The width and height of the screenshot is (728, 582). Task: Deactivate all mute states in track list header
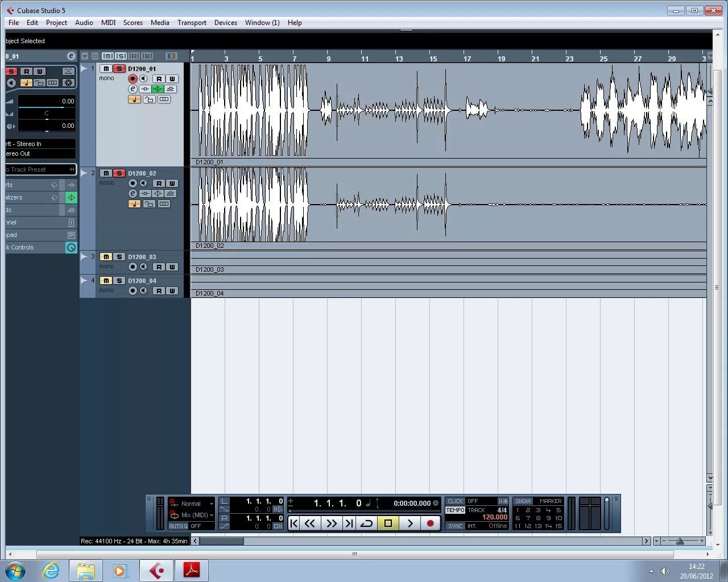[107, 56]
